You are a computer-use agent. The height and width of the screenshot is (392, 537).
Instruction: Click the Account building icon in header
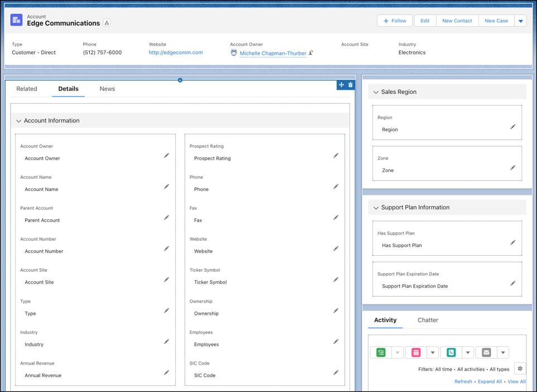[x=16, y=20]
